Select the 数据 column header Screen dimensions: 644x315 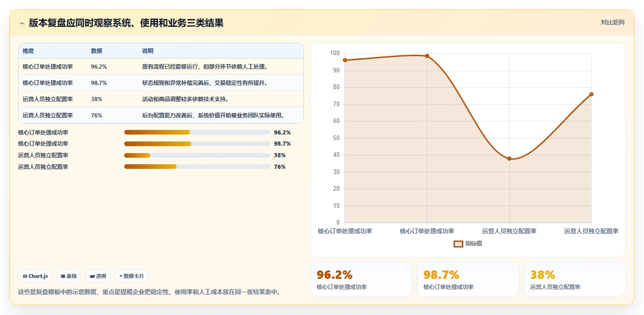tap(97, 51)
